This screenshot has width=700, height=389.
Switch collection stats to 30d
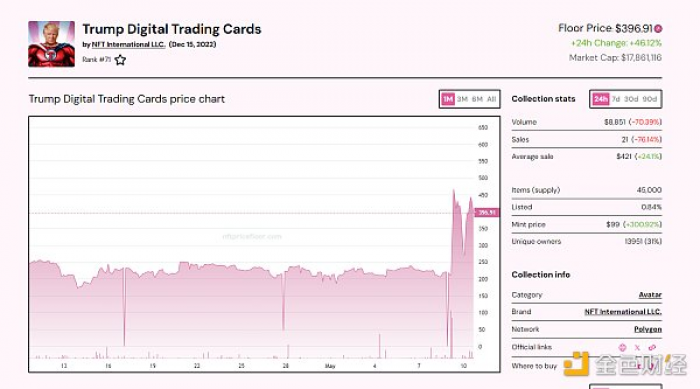point(631,99)
